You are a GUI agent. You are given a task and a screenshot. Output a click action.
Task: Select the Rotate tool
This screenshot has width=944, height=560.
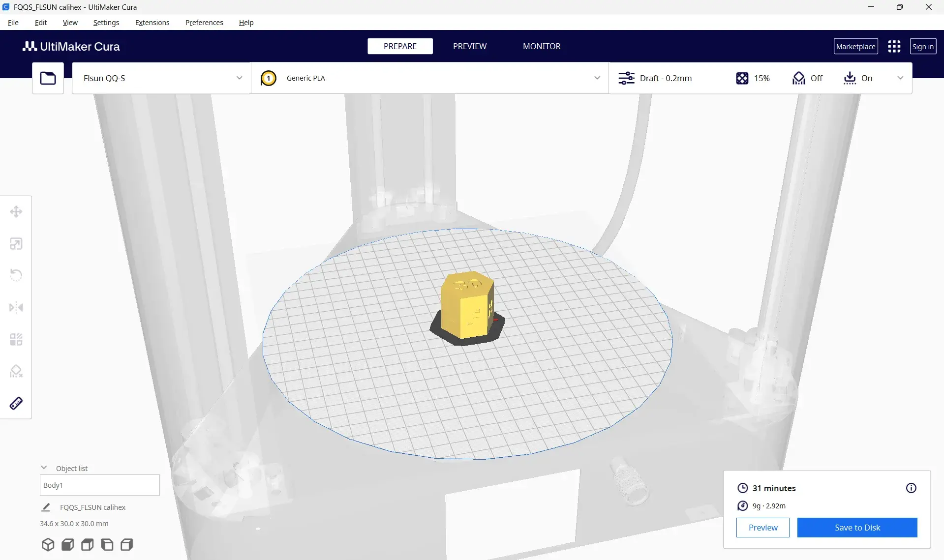point(16,275)
